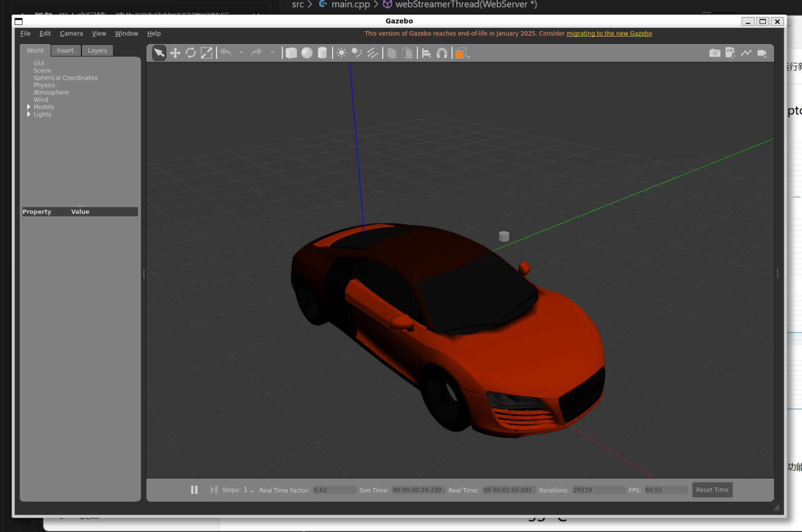Select the Translate mode tool
The image size is (802, 532).
pos(175,53)
